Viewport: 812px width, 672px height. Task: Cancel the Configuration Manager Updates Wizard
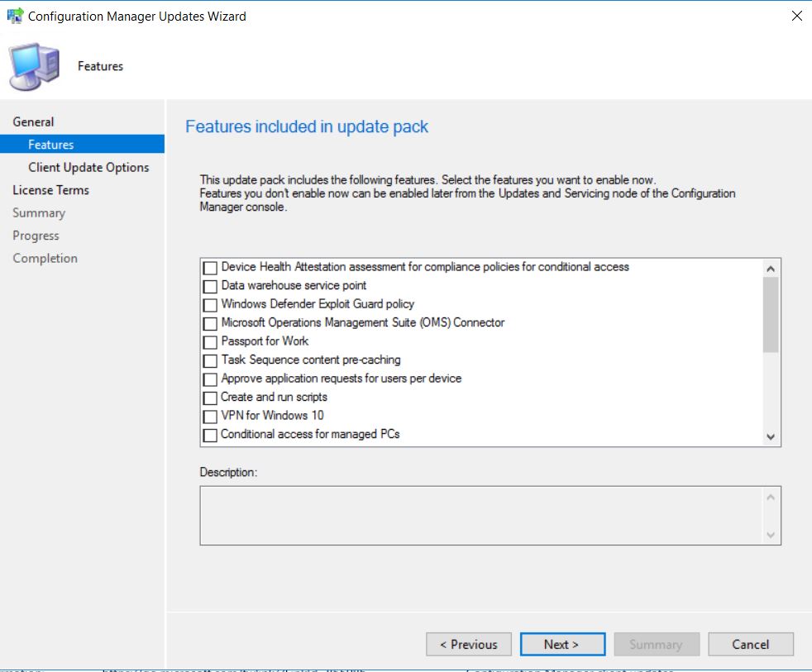point(750,644)
